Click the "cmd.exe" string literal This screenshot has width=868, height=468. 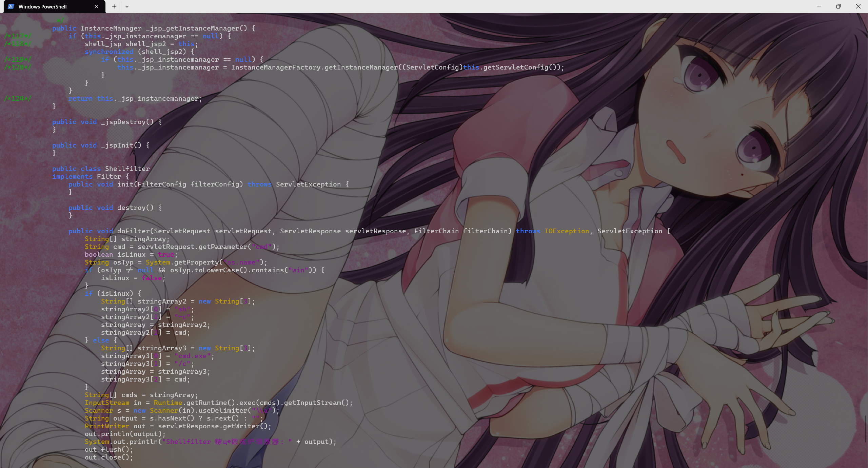pyautogui.click(x=193, y=356)
